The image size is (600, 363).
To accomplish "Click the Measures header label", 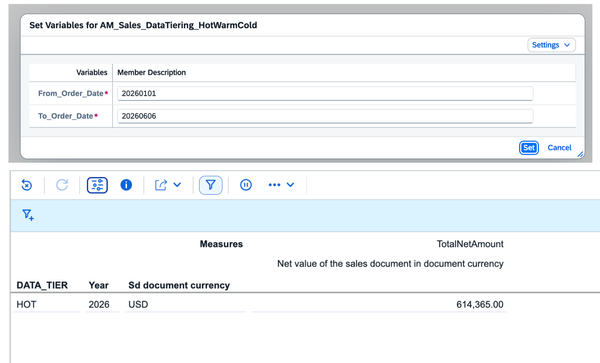I will click(x=221, y=244).
